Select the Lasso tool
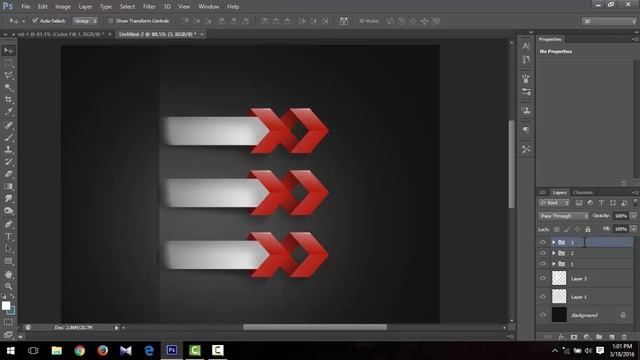Screen dimensions: 640x360 [x=8, y=76]
